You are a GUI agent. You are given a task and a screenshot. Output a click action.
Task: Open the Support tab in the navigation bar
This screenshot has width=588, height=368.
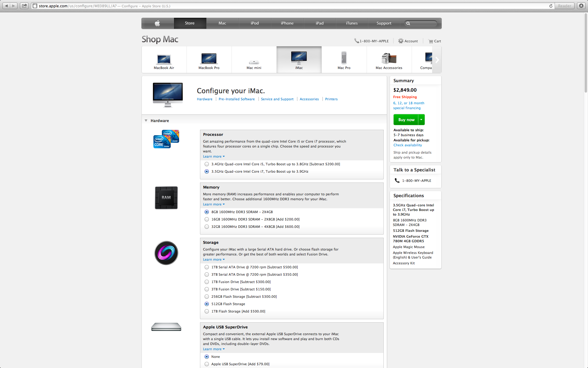384,23
